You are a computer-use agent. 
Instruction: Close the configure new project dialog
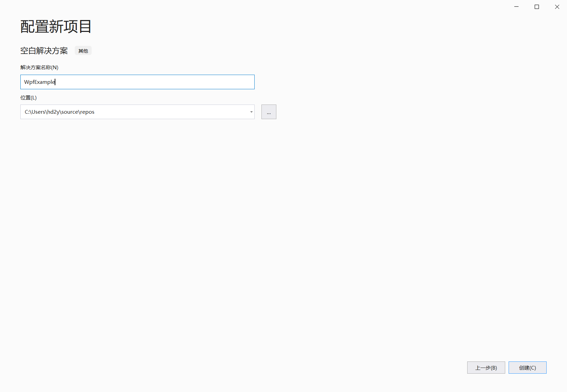click(x=557, y=7)
